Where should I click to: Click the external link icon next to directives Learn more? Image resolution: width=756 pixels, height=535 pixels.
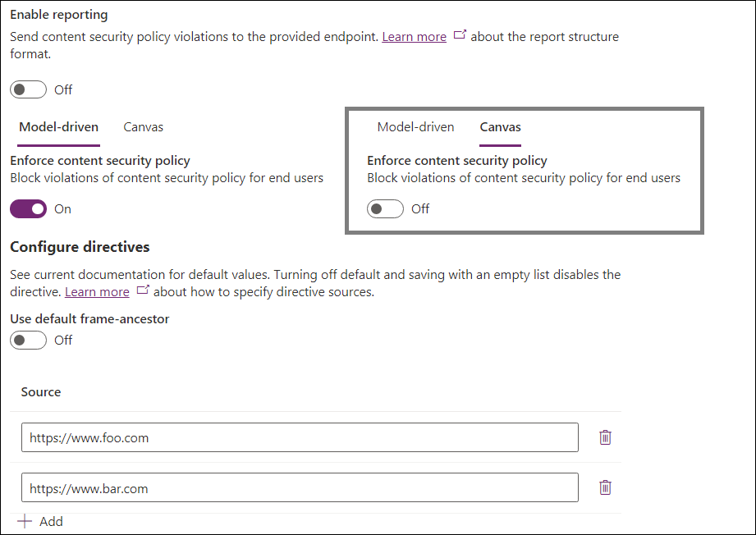coord(142,290)
